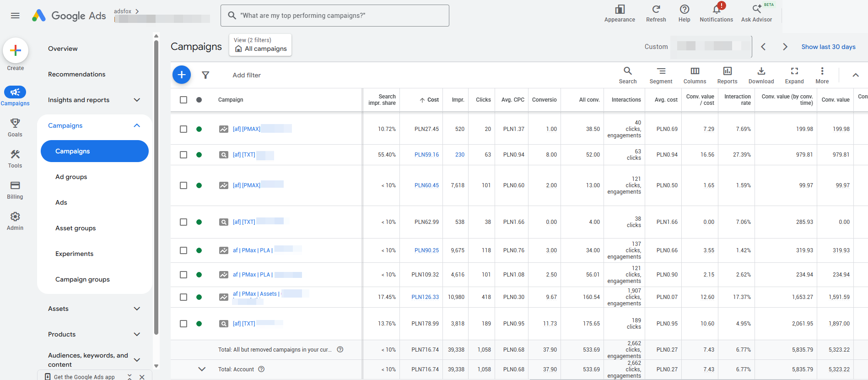Toggle status dropdown for PLN27.45 PMAX campaign
Image resolution: width=868 pixels, height=380 pixels.
[199, 129]
